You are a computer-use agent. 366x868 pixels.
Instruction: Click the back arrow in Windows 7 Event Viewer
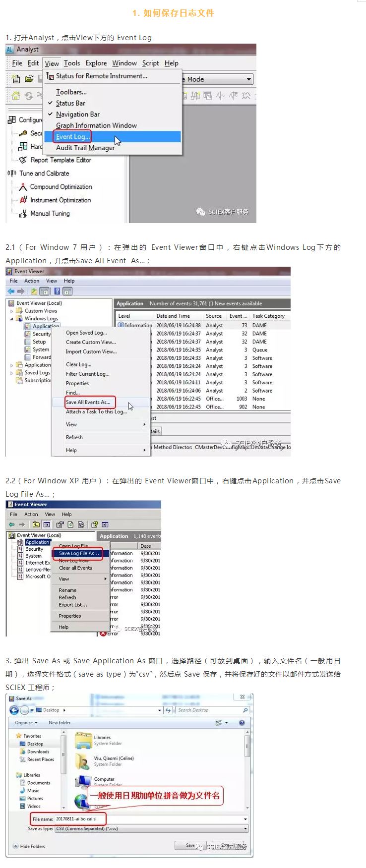pos(11,291)
